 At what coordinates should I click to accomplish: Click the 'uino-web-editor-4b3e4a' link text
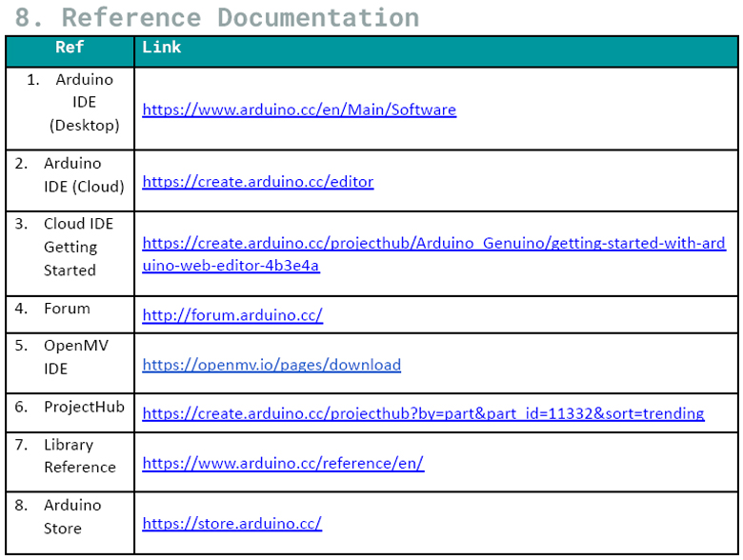point(231,266)
